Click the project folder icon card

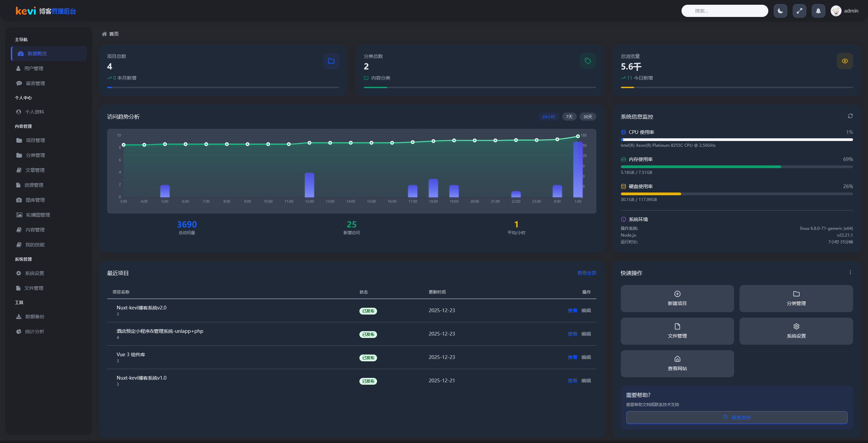coord(331,61)
